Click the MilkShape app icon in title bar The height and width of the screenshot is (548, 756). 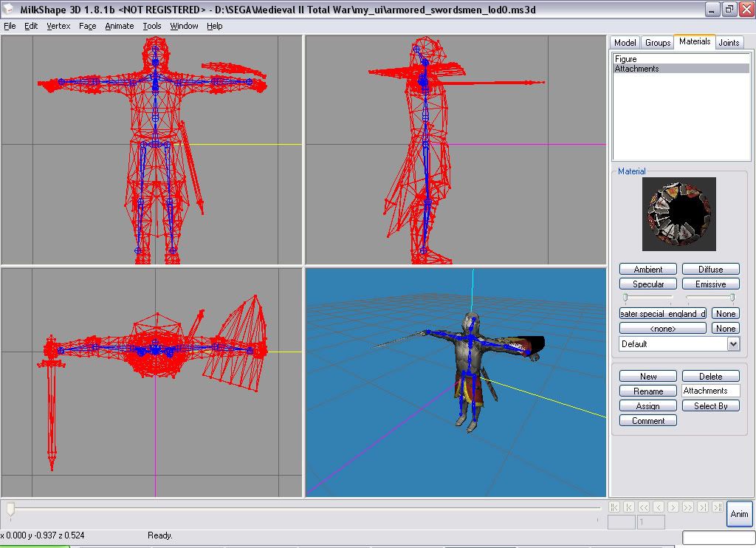pos(9,9)
